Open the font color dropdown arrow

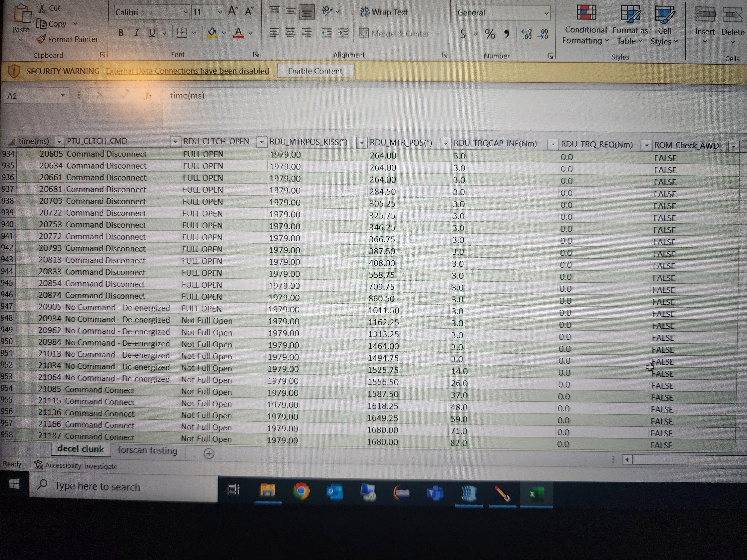(250, 33)
